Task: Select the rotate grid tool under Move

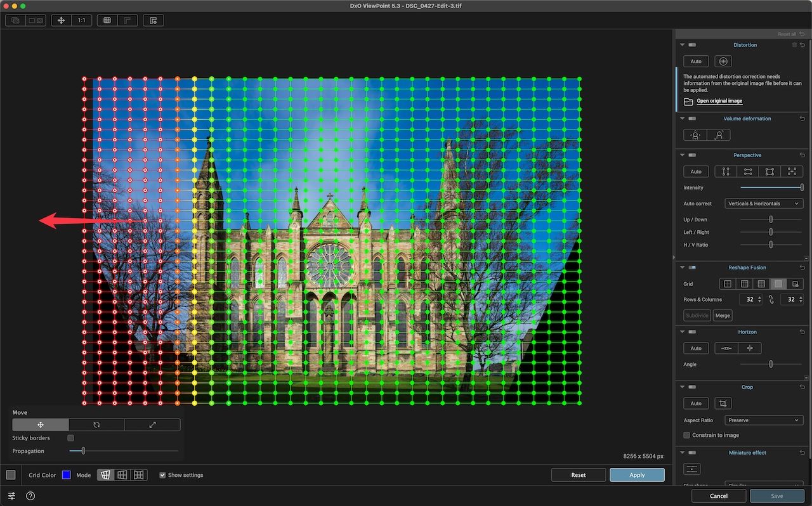Action: (96, 425)
